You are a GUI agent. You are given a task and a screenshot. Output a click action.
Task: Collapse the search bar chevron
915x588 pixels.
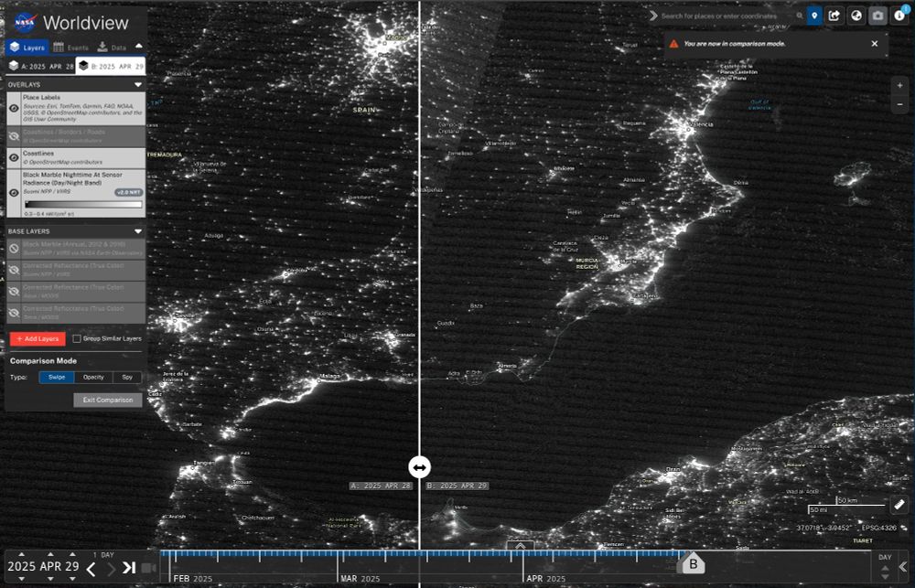tap(653, 16)
